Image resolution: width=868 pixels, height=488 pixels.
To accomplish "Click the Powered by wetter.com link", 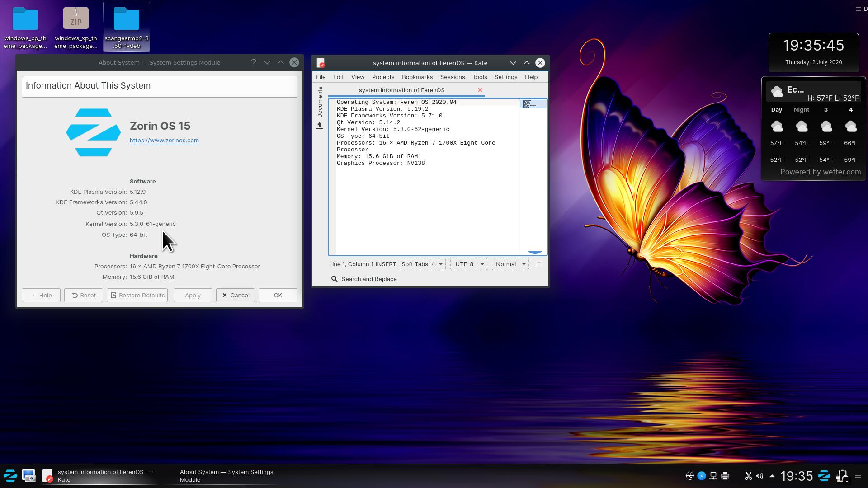I will [x=820, y=172].
